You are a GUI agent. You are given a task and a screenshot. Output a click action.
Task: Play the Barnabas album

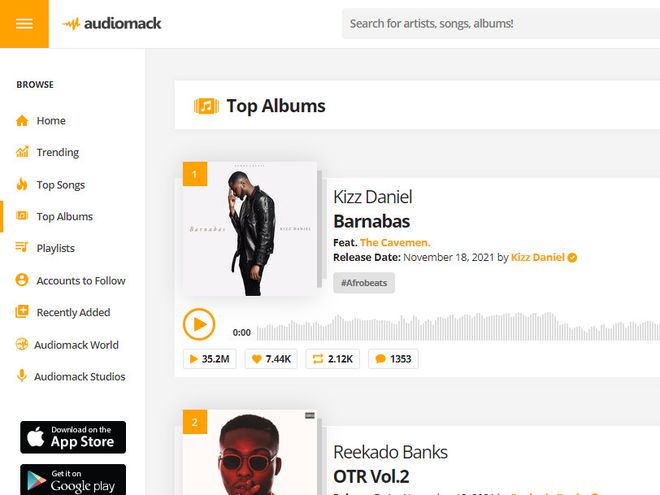point(199,324)
